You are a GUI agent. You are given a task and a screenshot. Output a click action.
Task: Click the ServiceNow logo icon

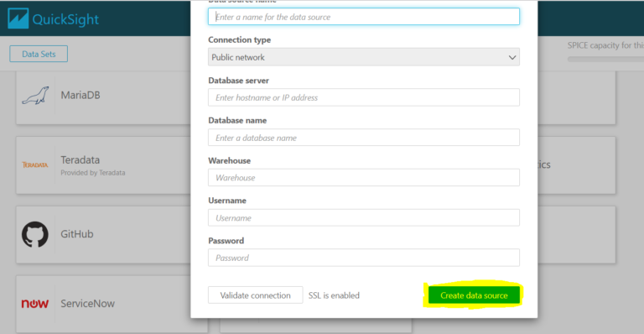[x=35, y=304]
